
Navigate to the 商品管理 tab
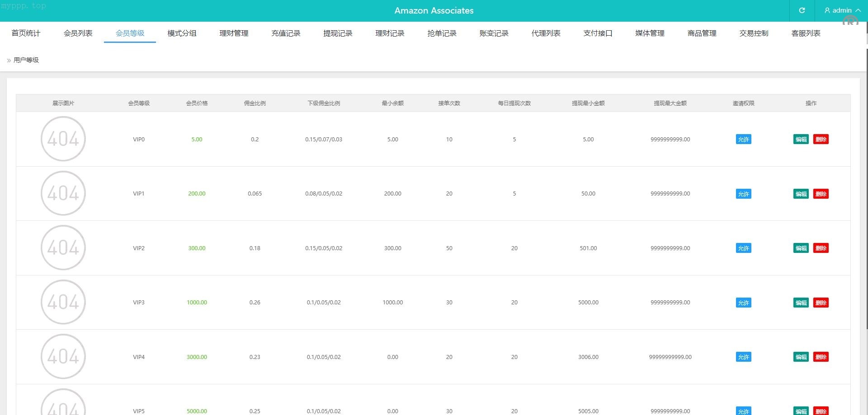tap(702, 33)
